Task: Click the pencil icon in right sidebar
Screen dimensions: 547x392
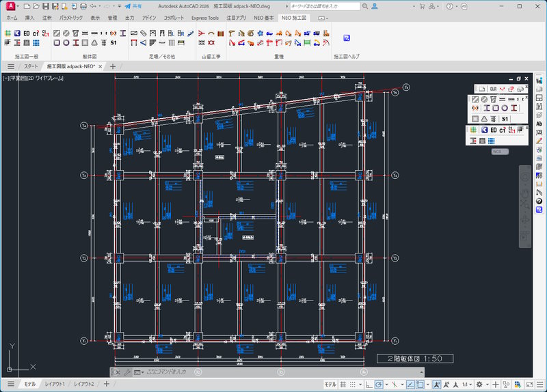Action: coord(539,141)
